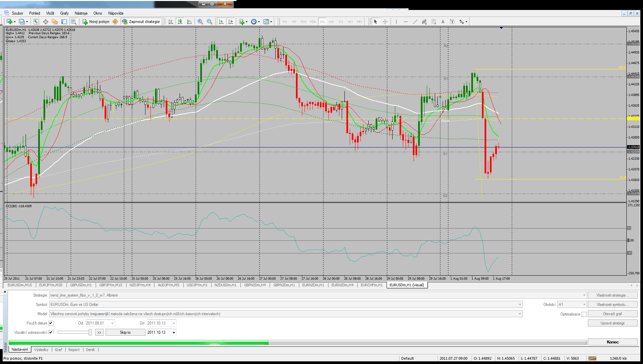
Task: Open the Vložit menu
Action: (x=50, y=13)
